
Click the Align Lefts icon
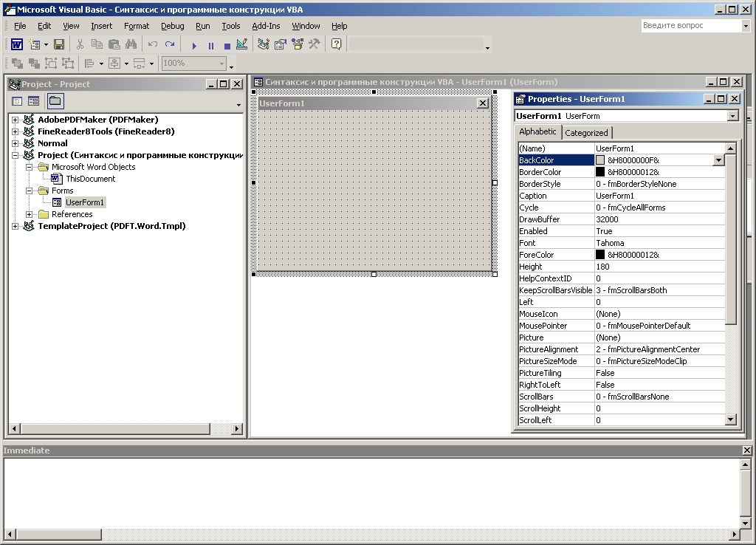[x=89, y=64]
